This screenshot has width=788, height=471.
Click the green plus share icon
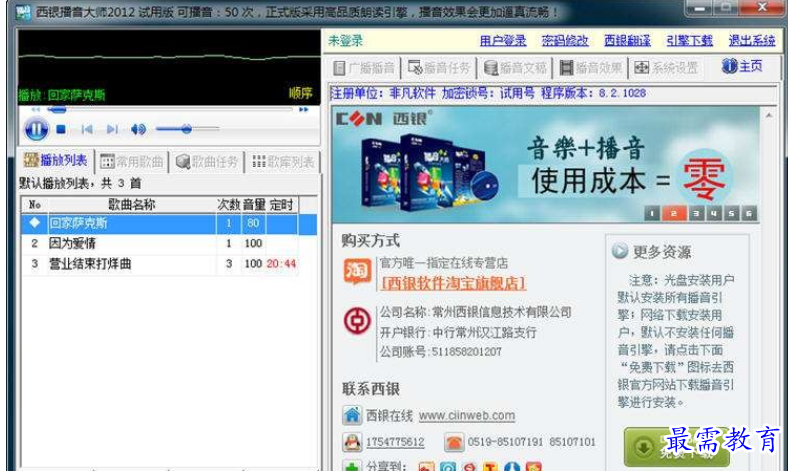click(x=352, y=466)
